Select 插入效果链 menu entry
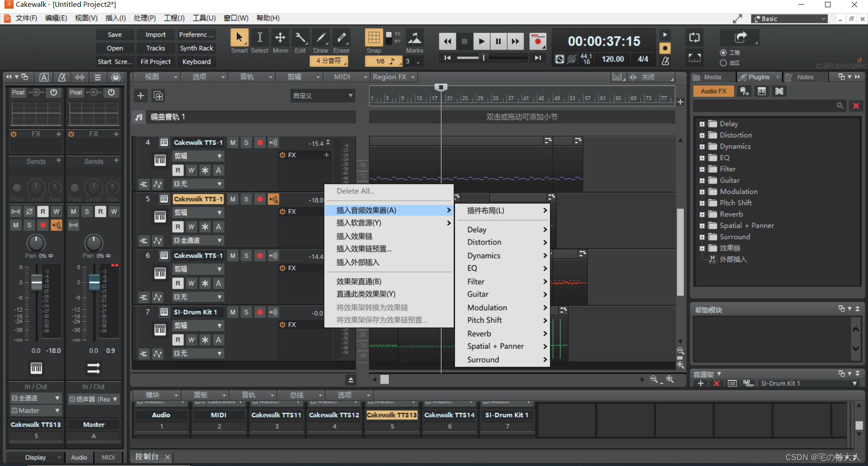This screenshot has height=466, width=868. (x=389, y=236)
